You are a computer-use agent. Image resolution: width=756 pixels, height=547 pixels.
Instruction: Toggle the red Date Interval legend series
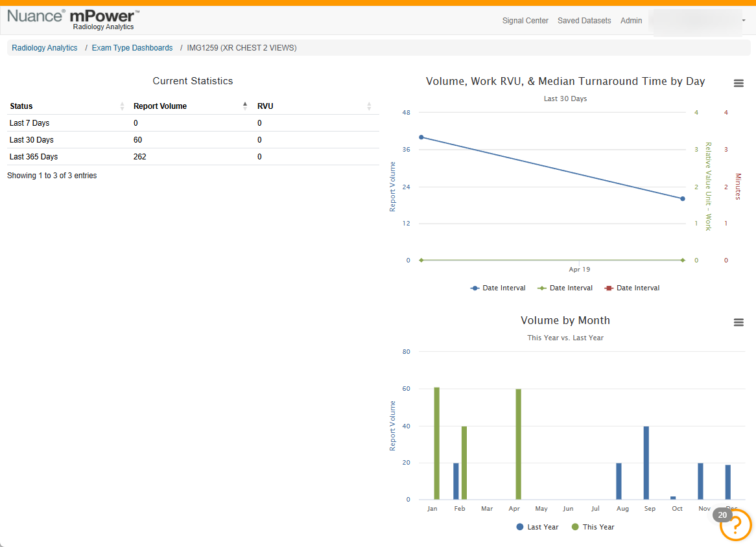(632, 288)
